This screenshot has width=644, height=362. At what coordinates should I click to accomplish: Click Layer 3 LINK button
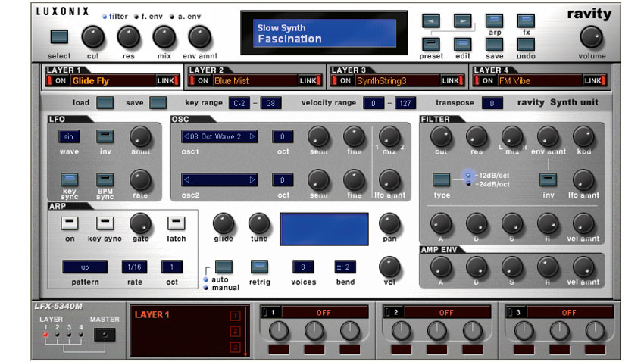click(452, 81)
